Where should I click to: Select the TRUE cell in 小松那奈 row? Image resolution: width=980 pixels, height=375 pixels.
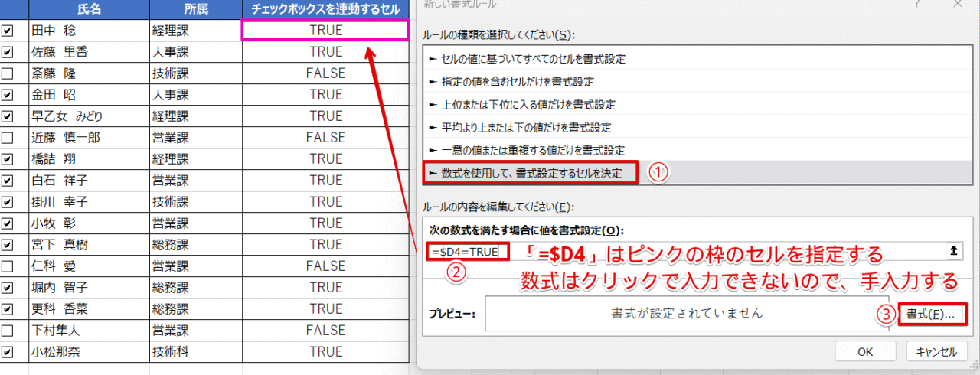point(325,353)
